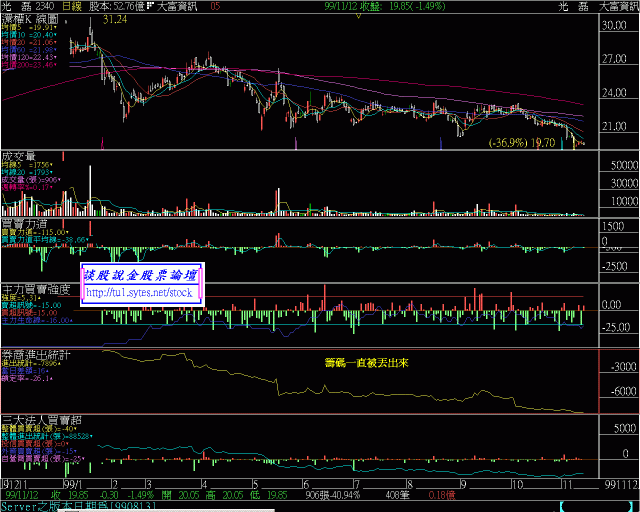Click the 投信買賣超(張)=0 readout

tap(36, 444)
